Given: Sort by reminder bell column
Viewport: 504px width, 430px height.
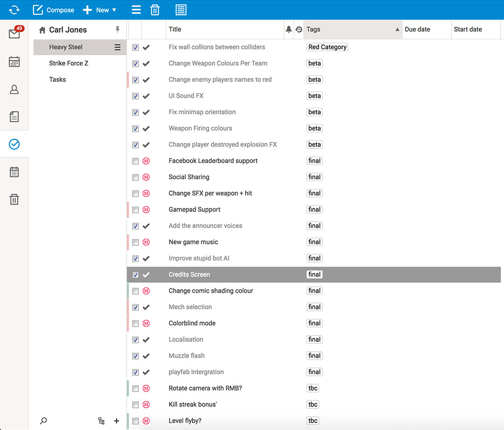Looking at the screenshot, I should [288, 29].
